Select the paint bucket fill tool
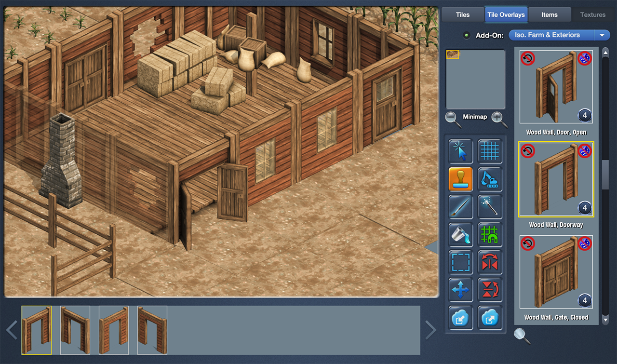The image size is (617, 364). click(x=460, y=235)
